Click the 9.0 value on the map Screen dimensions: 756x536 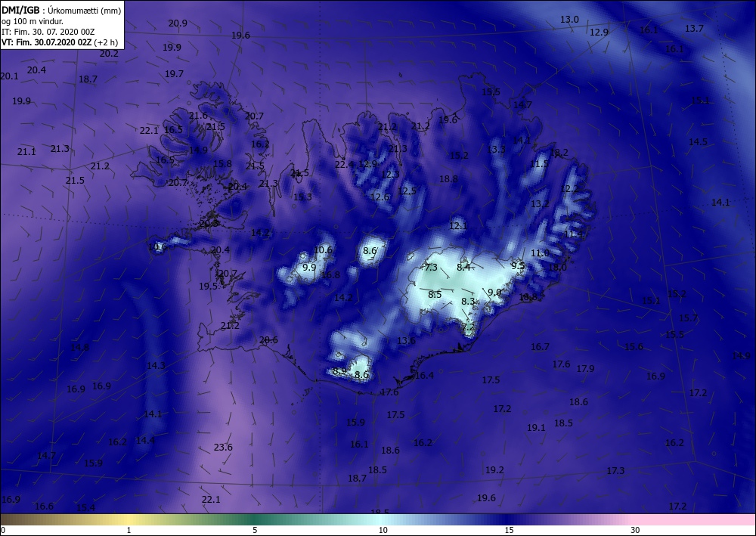point(494,293)
